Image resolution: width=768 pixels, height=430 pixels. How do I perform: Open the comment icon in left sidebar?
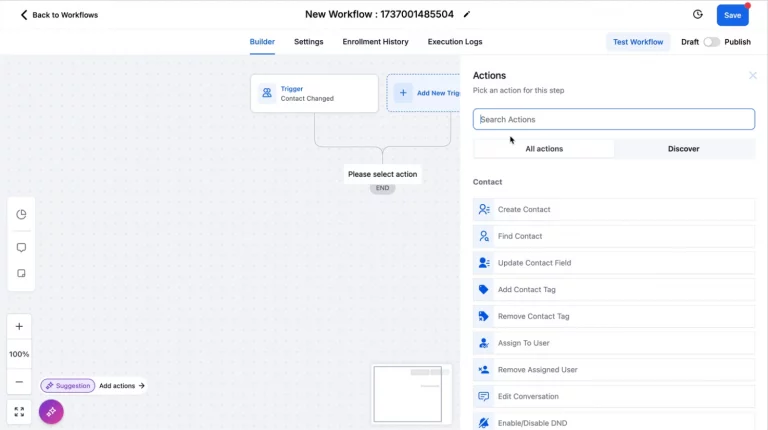[x=20, y=247]
